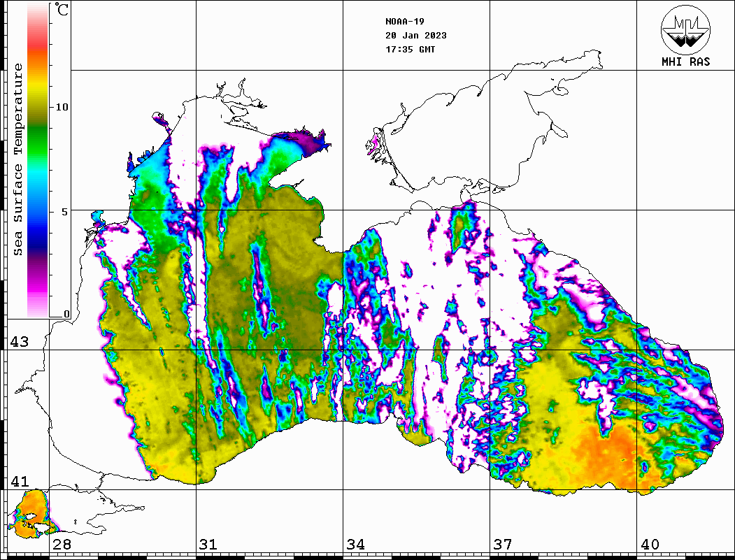This screenshot has height=560, width=735.
Task: Click longitude label '40'
Action: coord(650,545)
